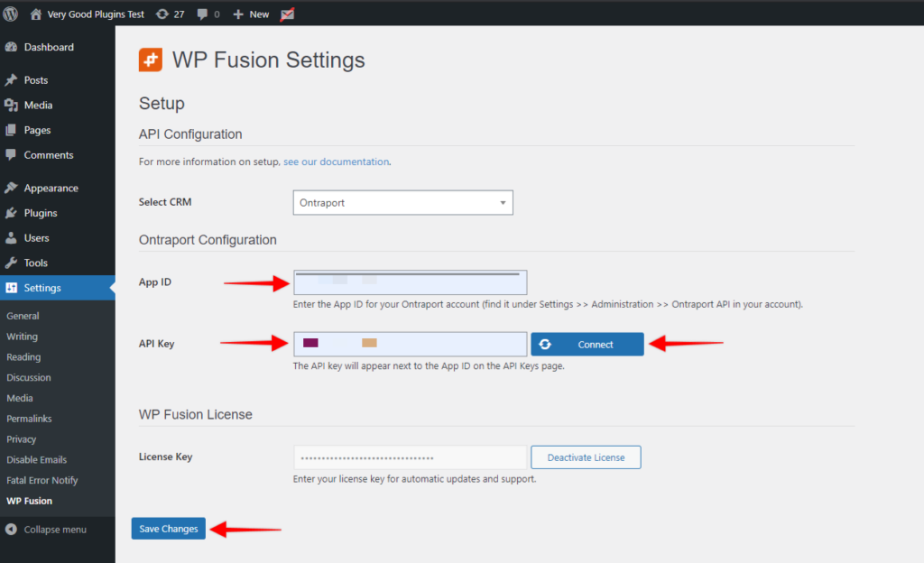Image resolution: width=924 pixels, height=563 pixels.
Task: Open the comments bubble icon in admin bar
Action: tap(202, 14)
